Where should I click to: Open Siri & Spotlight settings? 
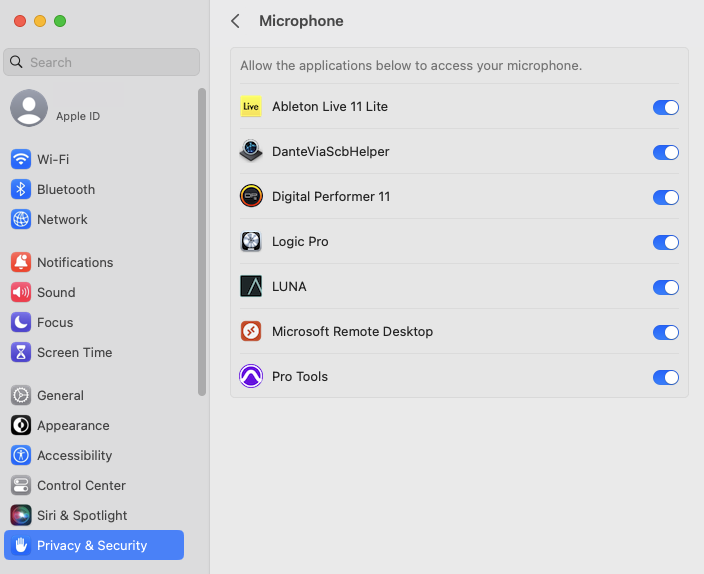94,515
